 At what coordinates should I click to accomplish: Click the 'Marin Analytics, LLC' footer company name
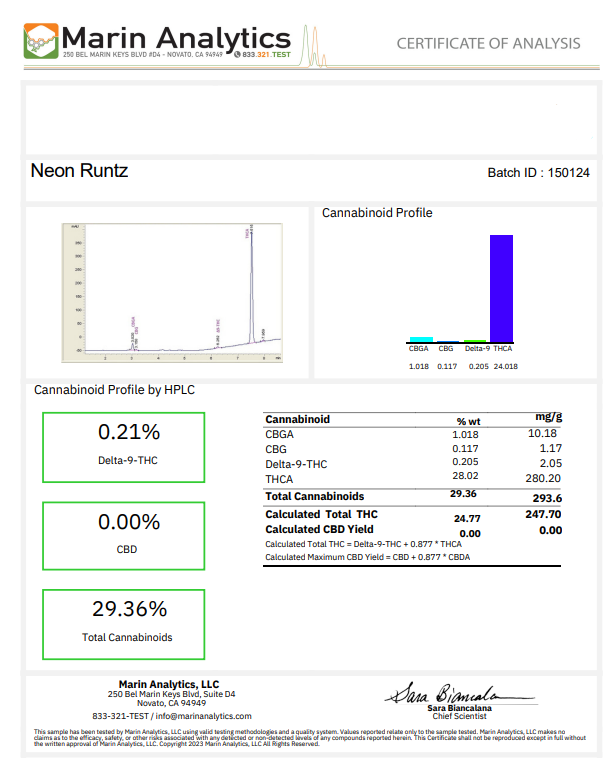tap(169, 684)
